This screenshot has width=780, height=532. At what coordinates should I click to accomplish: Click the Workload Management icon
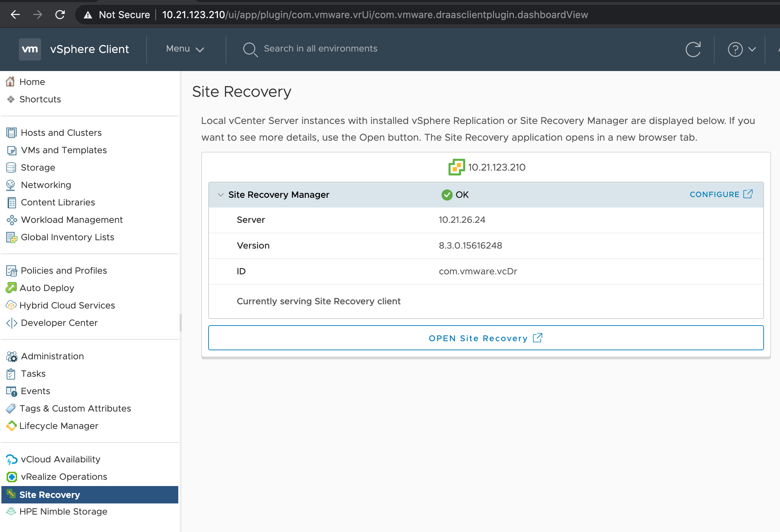coord(11,220)
